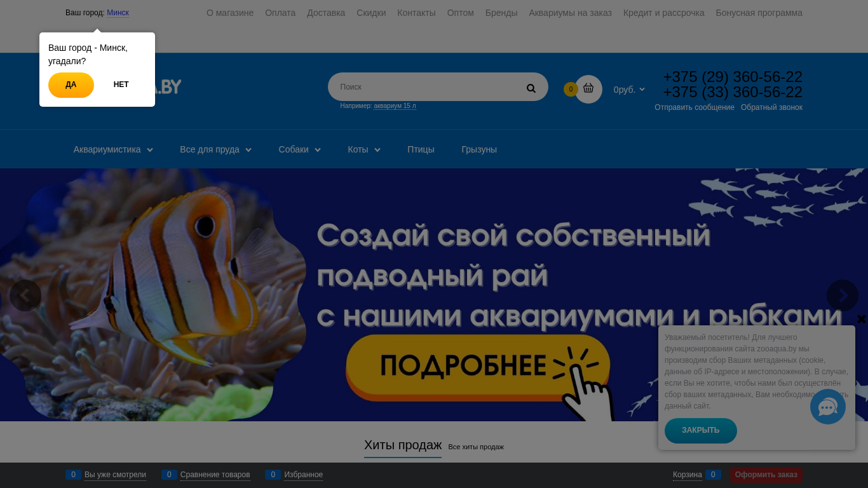The image size is (868, 488).
Task: Advance to next banner slide
Action: pos(842,295)
